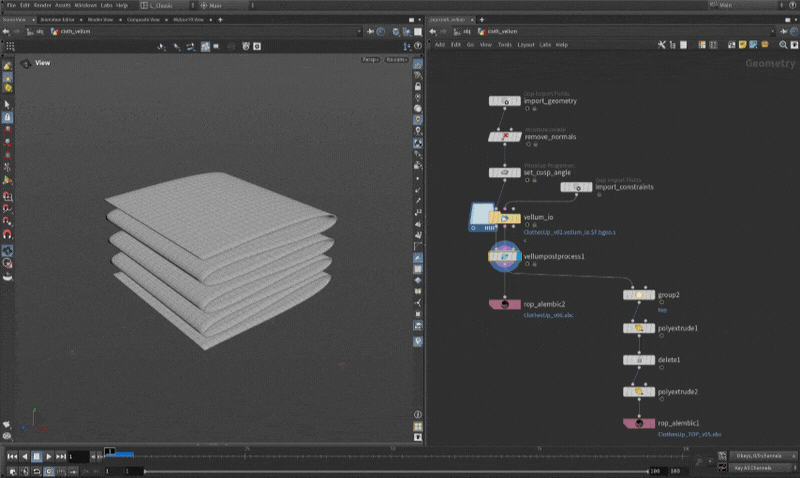Image resolution: width=800 pixels, height=478 pixels.
Task: Select the arrow Select tool in viewport toolbar
Action: click(8, 104)
